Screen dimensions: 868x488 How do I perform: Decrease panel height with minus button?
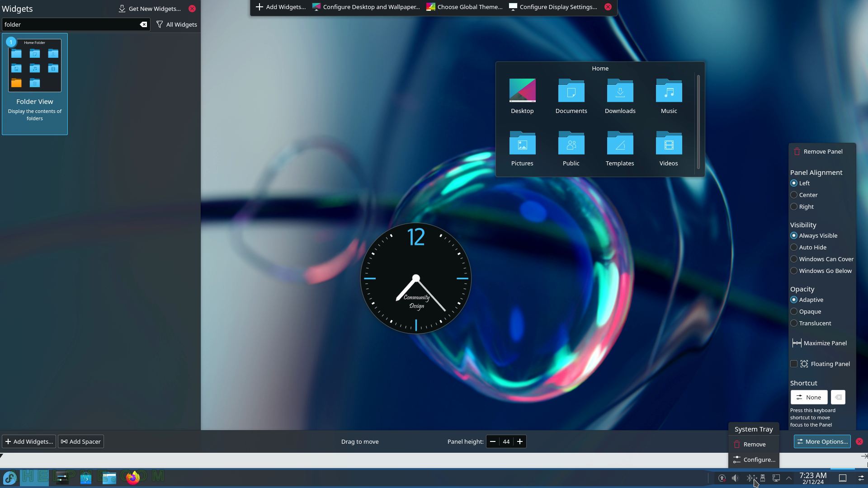493,441
